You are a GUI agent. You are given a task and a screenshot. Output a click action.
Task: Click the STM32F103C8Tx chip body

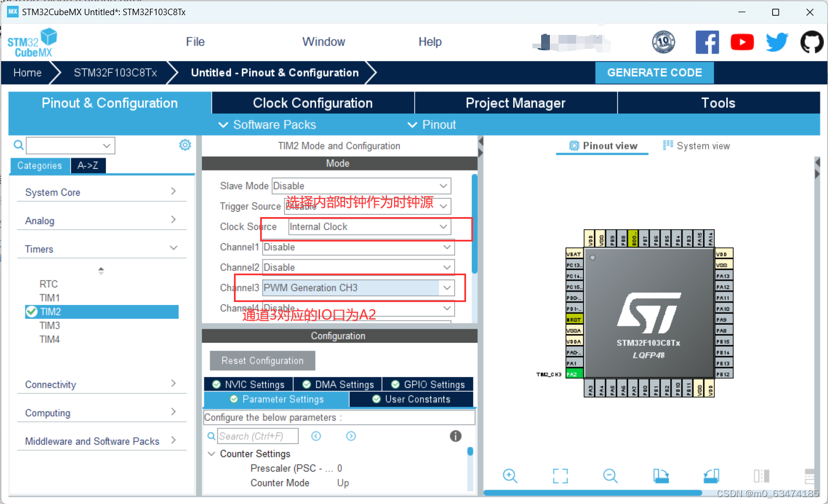coord(649,314)
